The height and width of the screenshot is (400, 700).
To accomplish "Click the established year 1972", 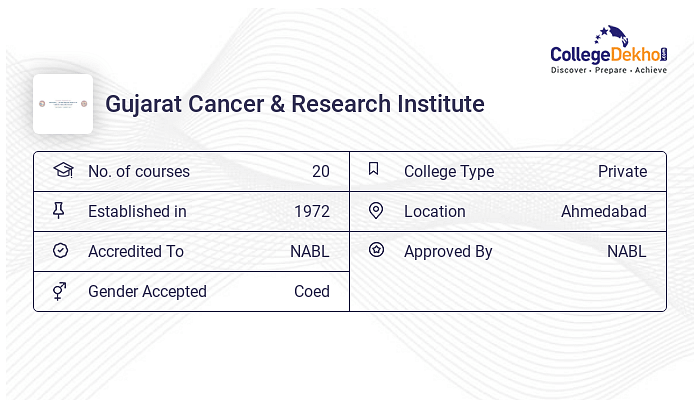I will click(312, 212).
